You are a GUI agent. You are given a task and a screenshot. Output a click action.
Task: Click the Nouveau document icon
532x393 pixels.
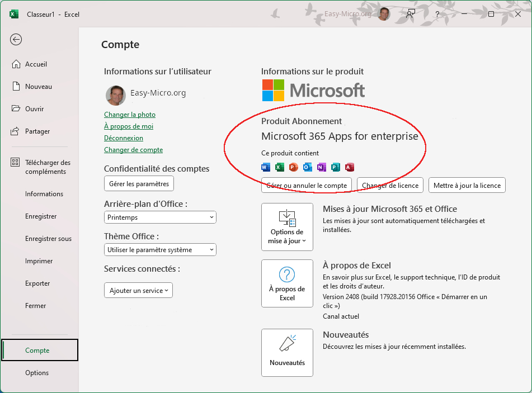[16, 86]
